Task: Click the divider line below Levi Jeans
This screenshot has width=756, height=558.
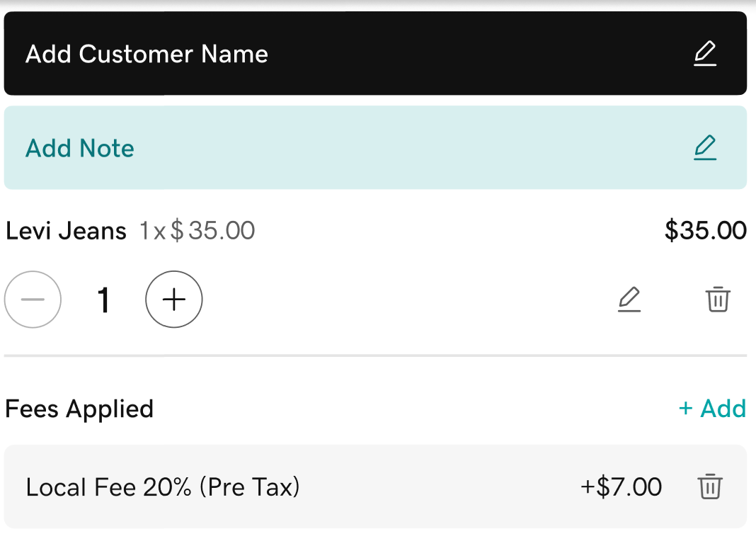Action: (x=375, y=355)
